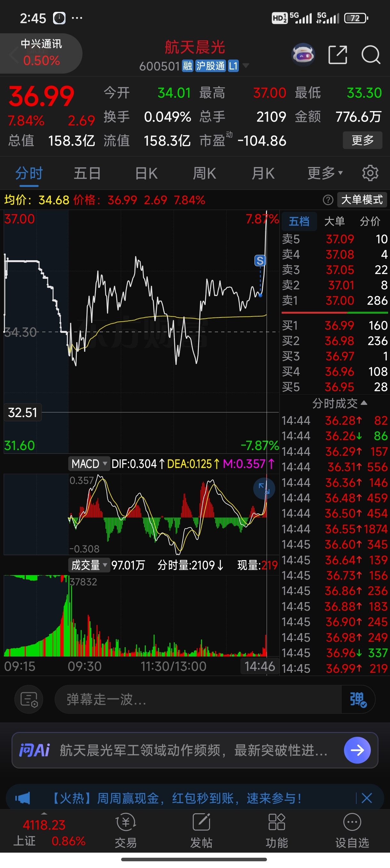Viewport: 390px width, 868px height.
Task: Switch to 月K tab
Action: [263, 173]
